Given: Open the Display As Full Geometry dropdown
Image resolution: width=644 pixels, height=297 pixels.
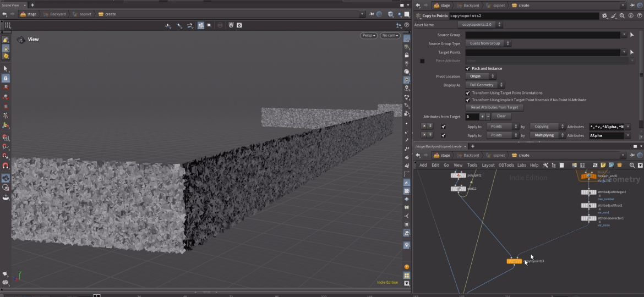Looking at the screenshot, I should pyautogui.click(x=485, y=85).
